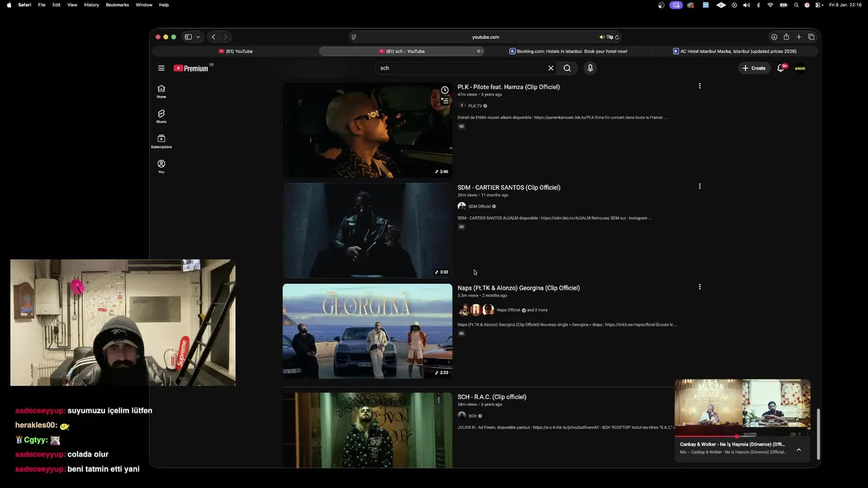This screenshot has width=868, height=488.
Task: Open PLK - Pilote feat. Hamza title
Action: tap(509, 87)
